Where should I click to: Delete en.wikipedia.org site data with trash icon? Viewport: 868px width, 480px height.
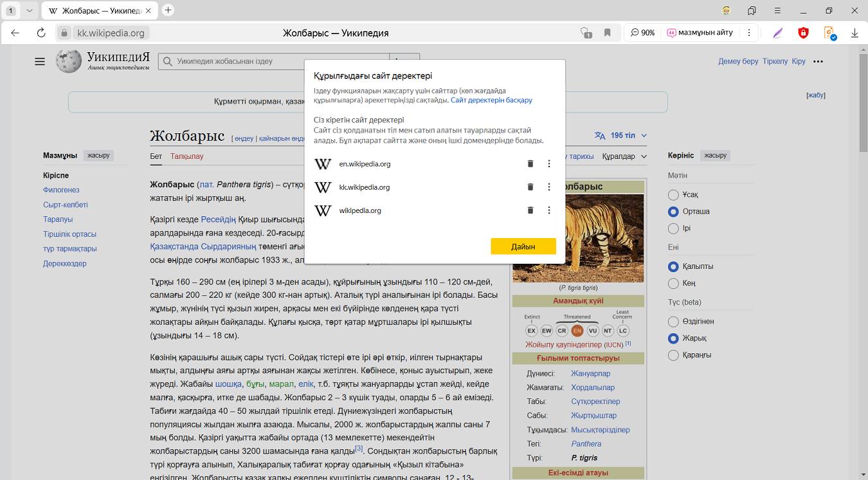click(530, 164)
